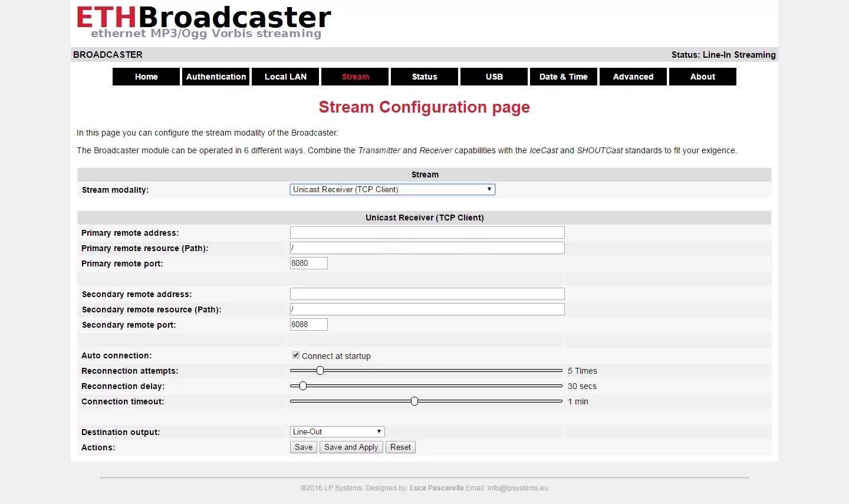Click the Save button
Screen dimensions: 849x504
pos(304,447)
